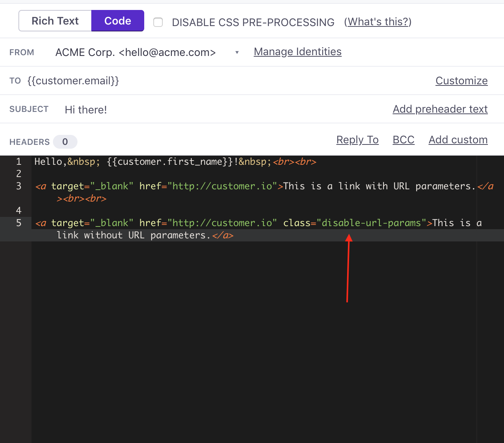Edit the subject line "Hi there!"

pos(86,110)
